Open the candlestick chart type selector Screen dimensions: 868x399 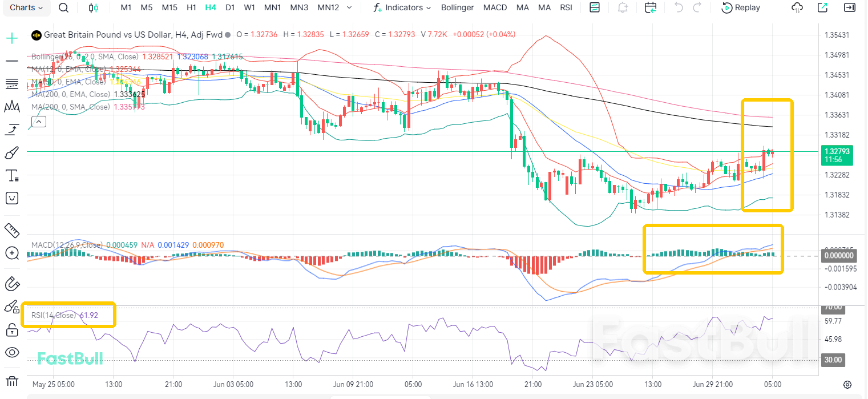pos(94,8)
